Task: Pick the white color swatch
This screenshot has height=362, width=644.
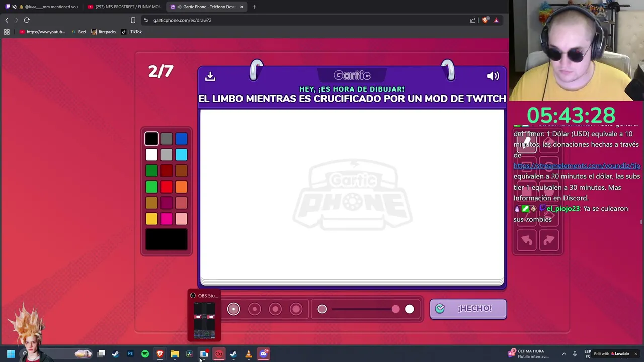Action: coord(151,155)
